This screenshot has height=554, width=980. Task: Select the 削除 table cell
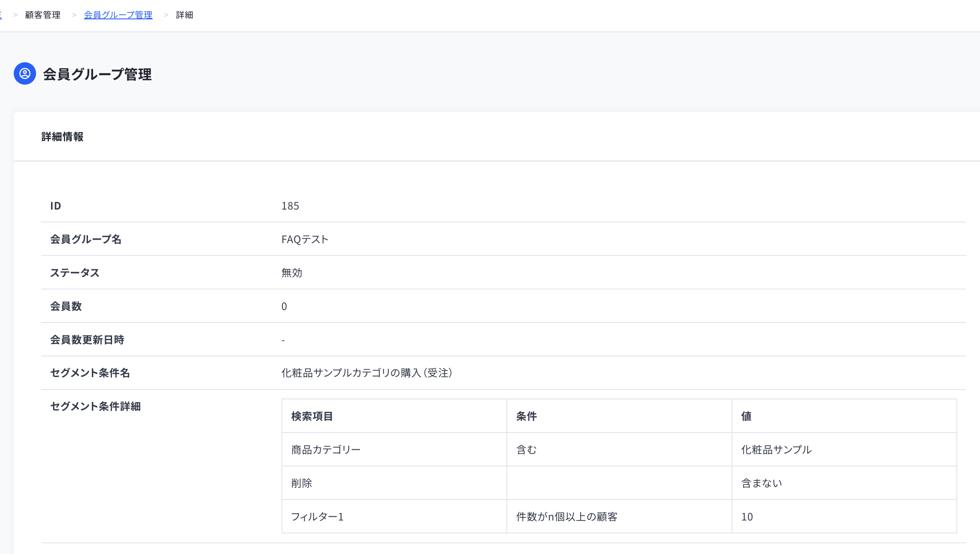[x=394, y=483]
